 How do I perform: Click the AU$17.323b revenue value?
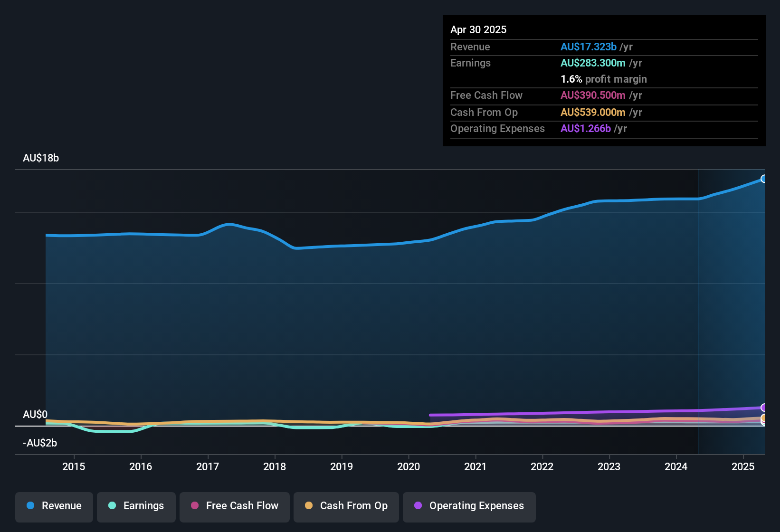(589, 47)
